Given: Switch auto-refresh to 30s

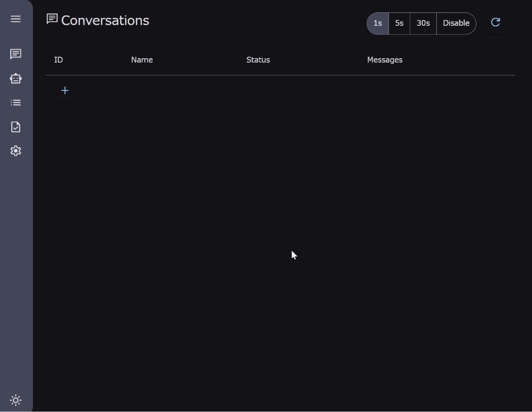Looking at the screenshot, I should pyautogui.click(x=423, y=23).
